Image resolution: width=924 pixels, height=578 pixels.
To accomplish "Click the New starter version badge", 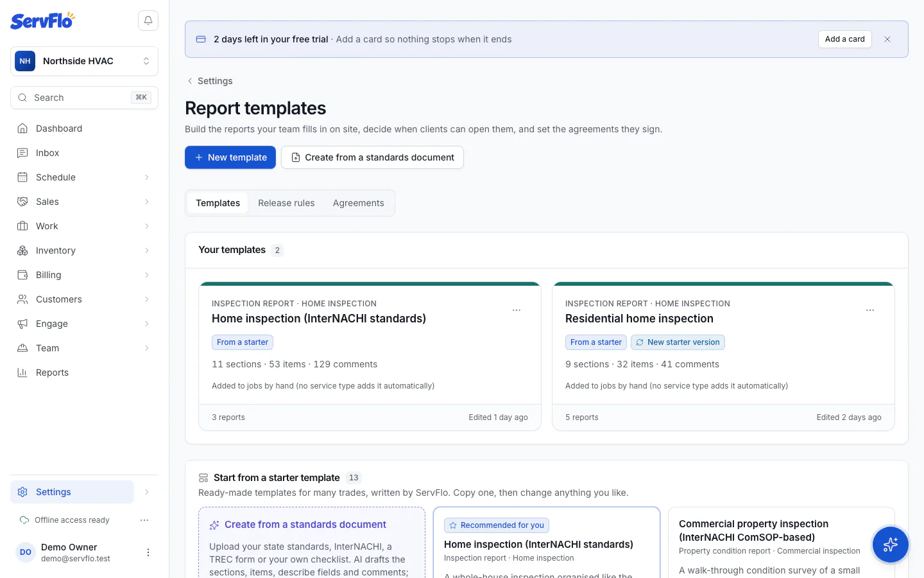I will [678, 342].
